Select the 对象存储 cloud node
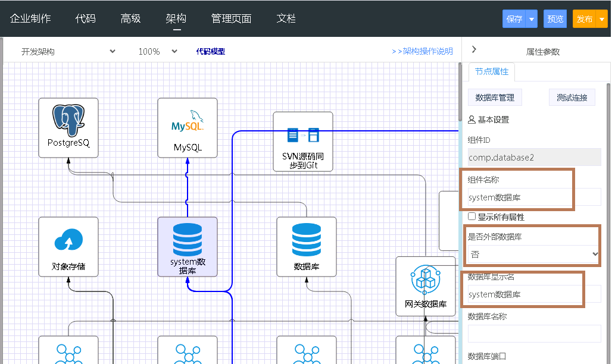 click(x=68, y=240)
